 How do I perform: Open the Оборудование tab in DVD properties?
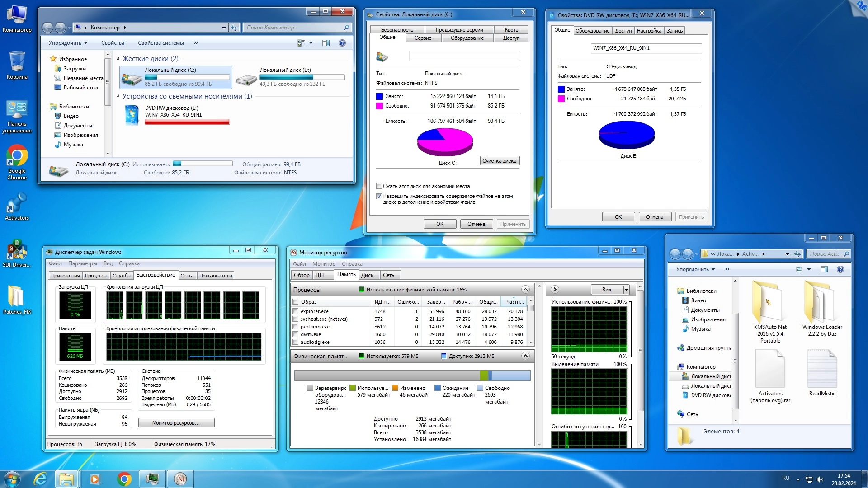coord(592,31)
